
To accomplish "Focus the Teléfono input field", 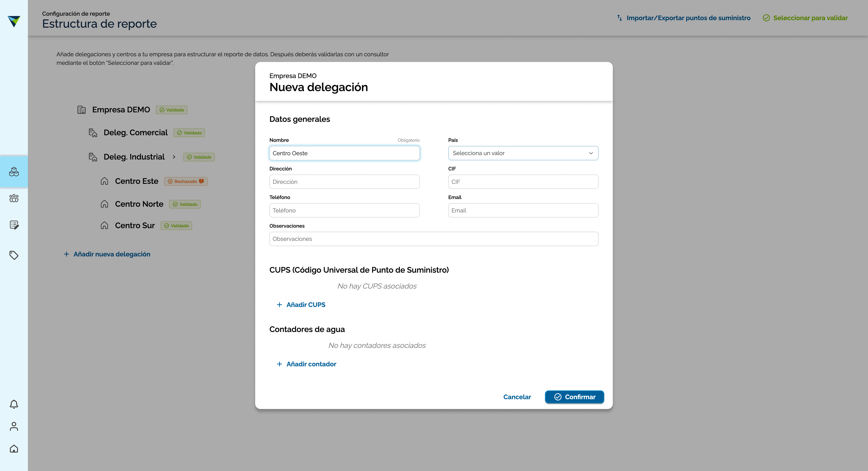I will click(x=344, y=210).
